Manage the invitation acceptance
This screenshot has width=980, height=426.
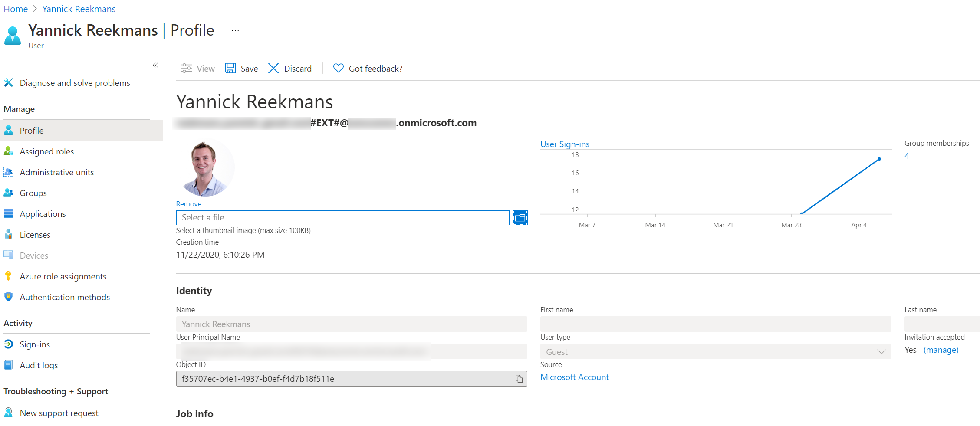point(941,350)
